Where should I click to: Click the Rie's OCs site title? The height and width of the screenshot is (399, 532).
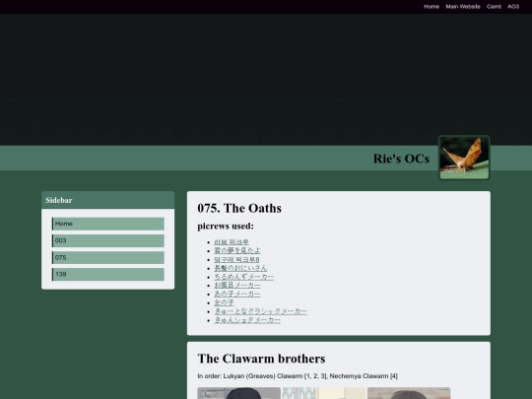(x=401, y=159)
